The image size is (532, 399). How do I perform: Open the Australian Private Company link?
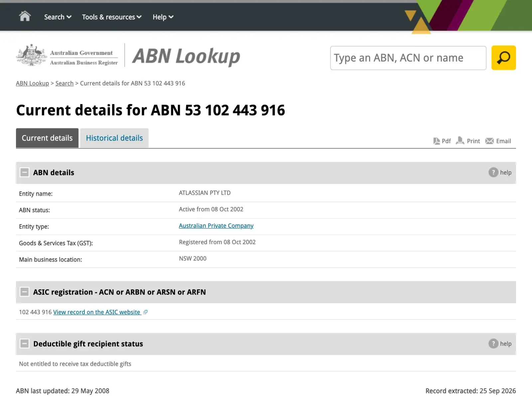(x=216, y=226)
